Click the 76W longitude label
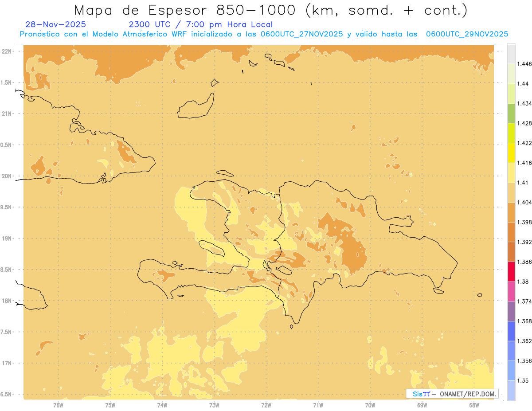Screen dimensions: 532x411 coord(58,405)
